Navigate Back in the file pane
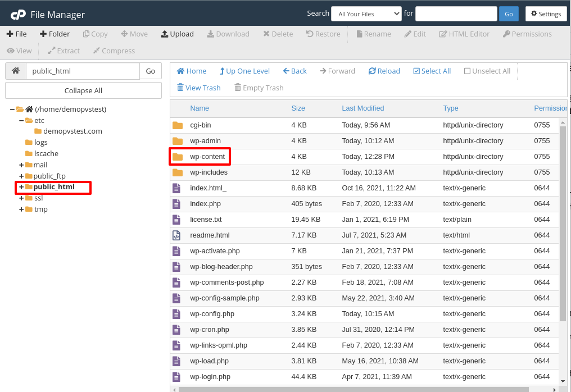571x392 pixels. pos(295,71)
